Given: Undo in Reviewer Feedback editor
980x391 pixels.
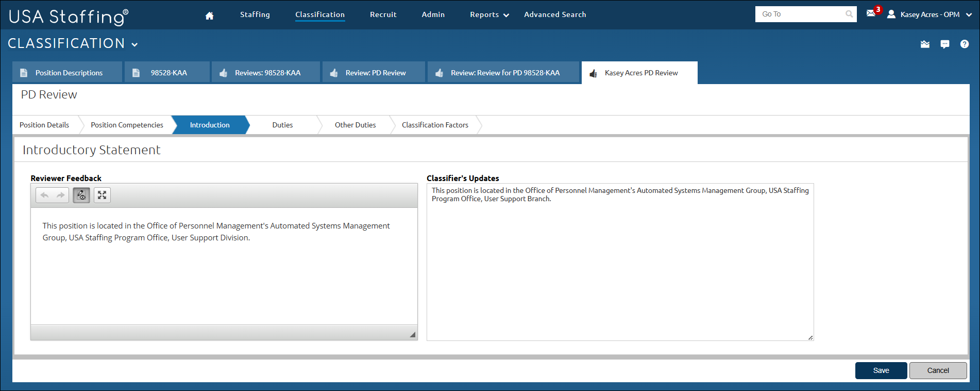Looking at the screenshot, I should point(44,195).
